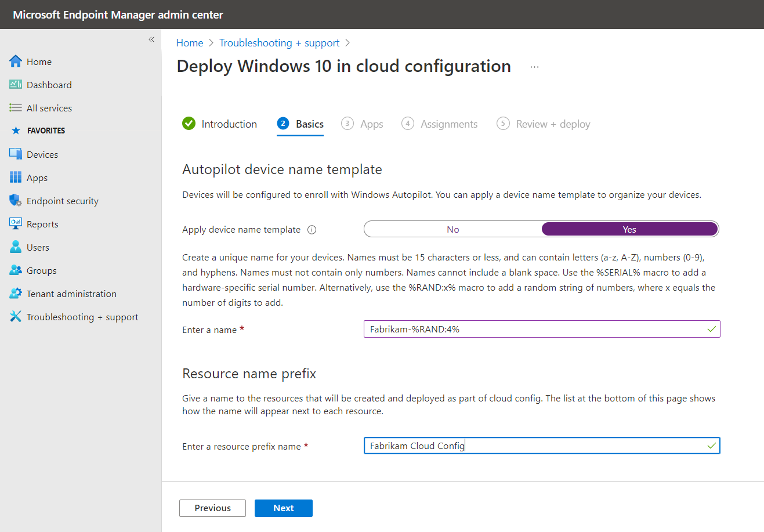Screen dimensions: 764x532
Task: Open Dashboard in the sidebar
Action: pos(49,85)
